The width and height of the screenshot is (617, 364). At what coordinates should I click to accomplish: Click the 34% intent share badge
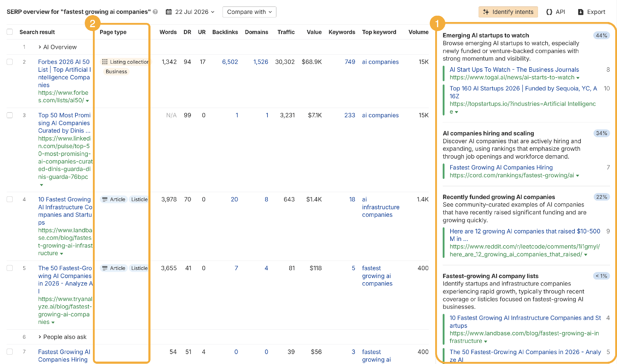601,133
